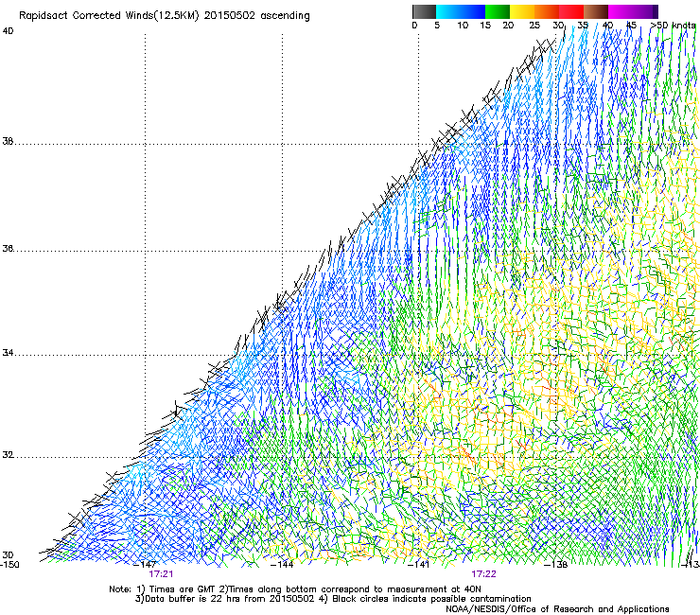Click the red 30-35 knots legend swatch
Screen dimensions: 700x615
tap(571, 11)
